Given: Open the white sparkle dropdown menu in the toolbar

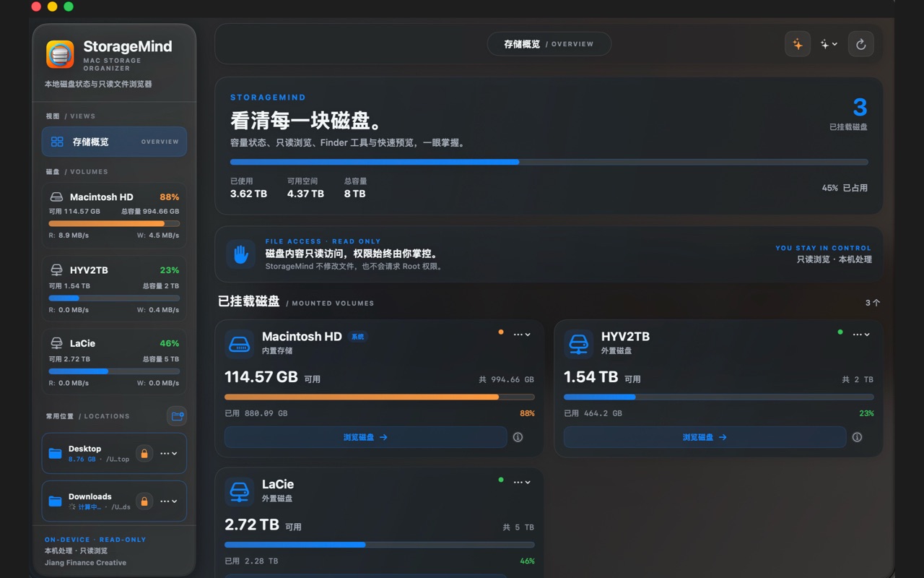Looking at the screenshot, I should [x=829, y=44].
